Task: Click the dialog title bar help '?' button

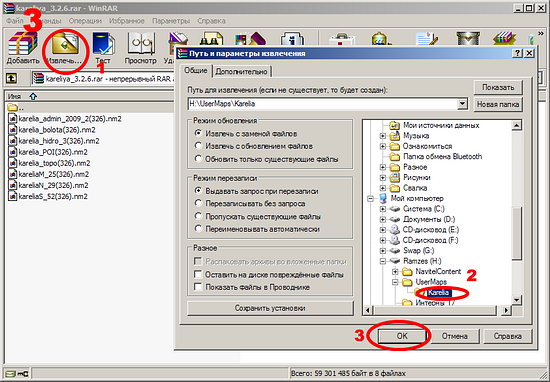Action: click(x=517, y=53)
